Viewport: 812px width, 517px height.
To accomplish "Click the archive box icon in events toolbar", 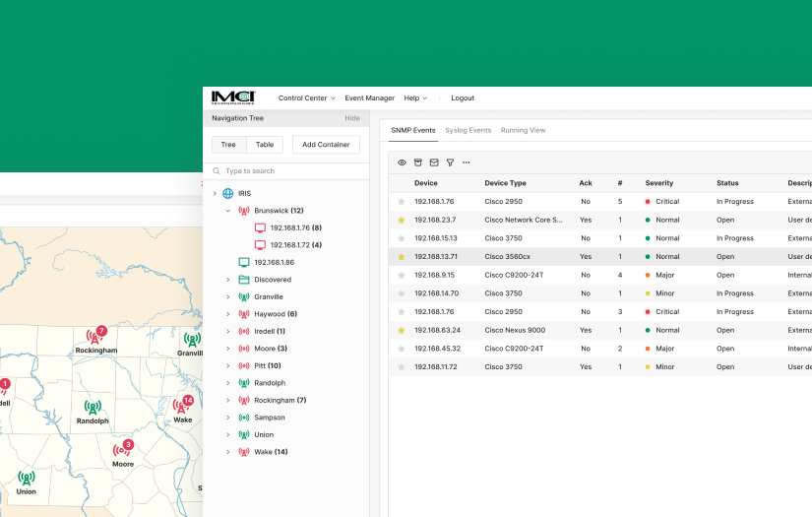I will [x=417, y=162].
